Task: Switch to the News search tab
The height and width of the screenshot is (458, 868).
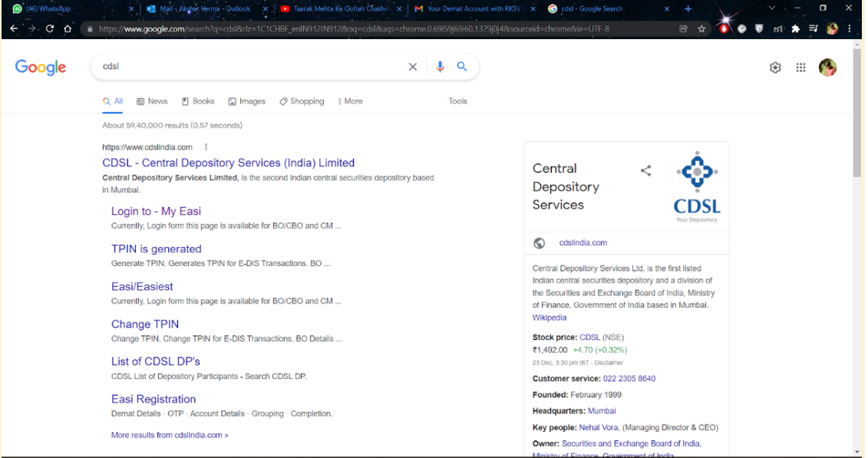Action: [152, 101]
